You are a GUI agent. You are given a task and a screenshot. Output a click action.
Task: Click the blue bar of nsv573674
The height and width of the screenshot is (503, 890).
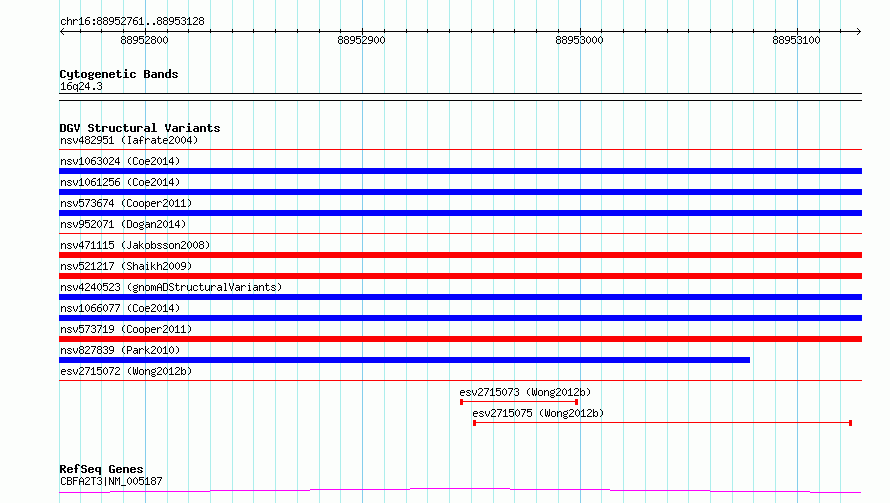460,213
